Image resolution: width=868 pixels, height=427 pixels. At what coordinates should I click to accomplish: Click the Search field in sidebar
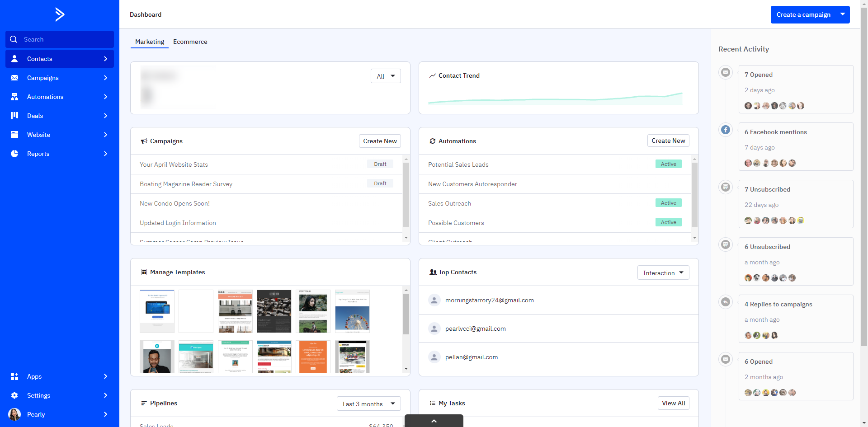[x=60, y=39]
